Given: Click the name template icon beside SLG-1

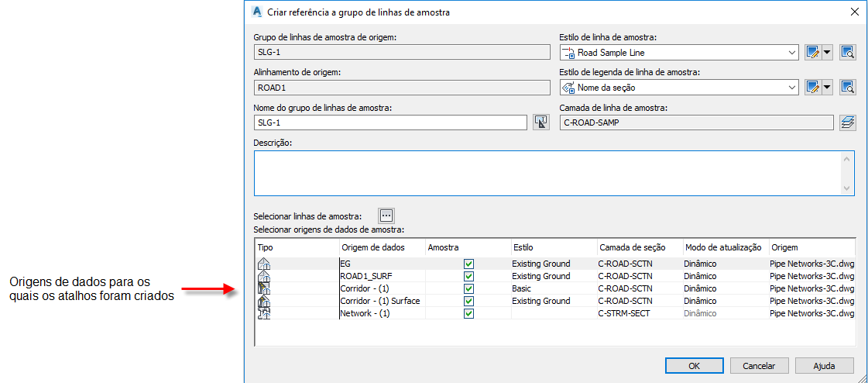Looking at the screenshot, I should (541, 122).
